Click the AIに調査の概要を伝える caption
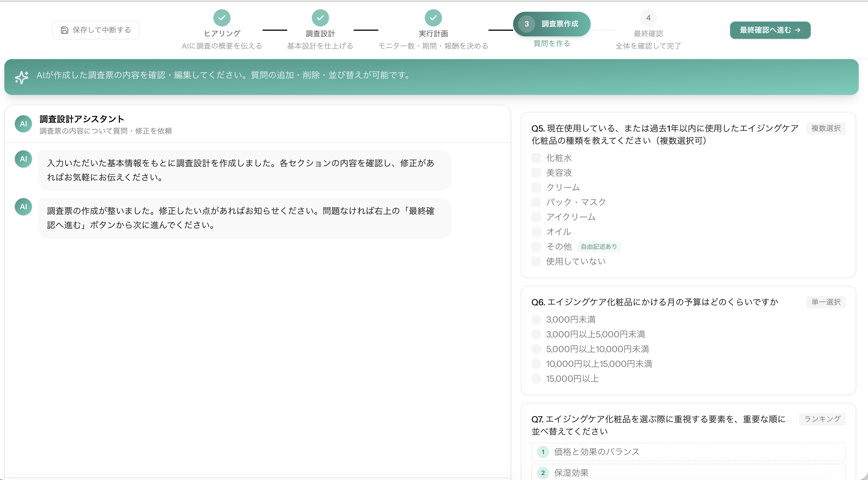Image resolution: width=868 pixels, height=480 pixels. point(222,46)
